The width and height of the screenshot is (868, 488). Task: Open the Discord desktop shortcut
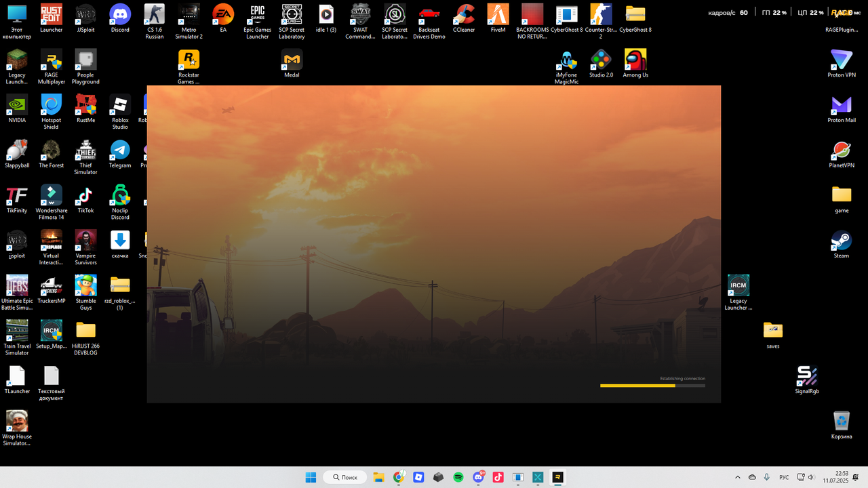tap(120, 19)
